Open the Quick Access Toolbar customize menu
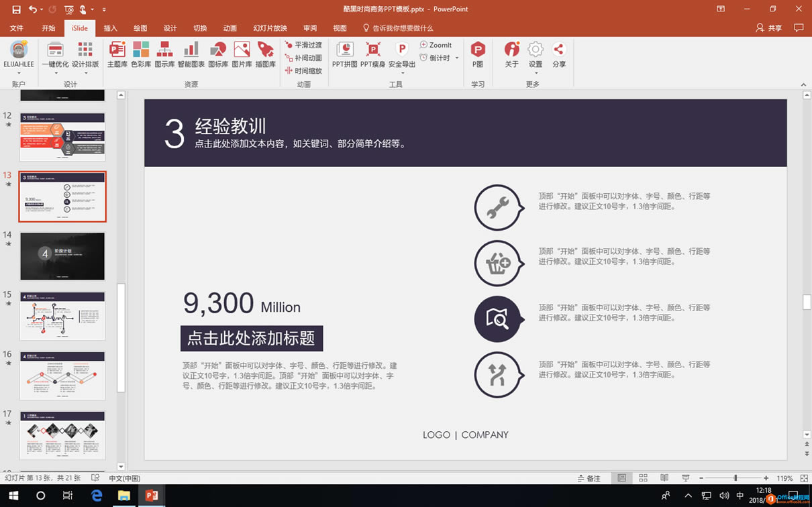Image resolution: width=812 pixels, height=507 pixels. point(103,9)
